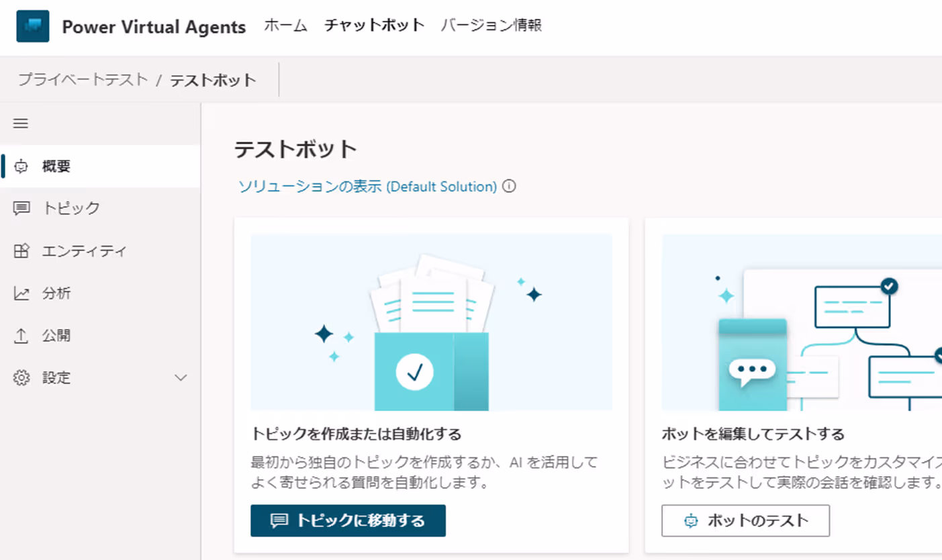Click the ボットを編集してテストする card title
This screenshot has height=560, width=942.
tap(753, 434)
